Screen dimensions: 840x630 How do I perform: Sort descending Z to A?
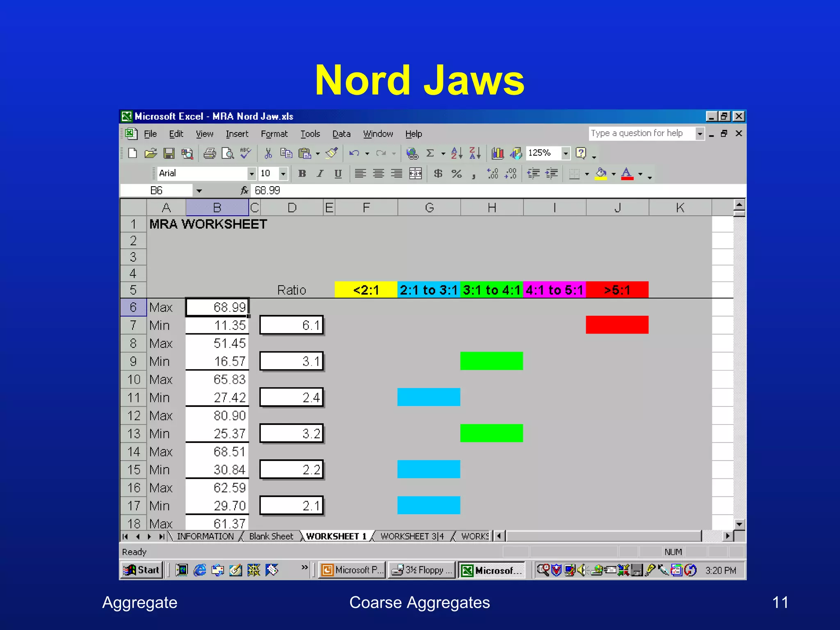pos(475,153)
